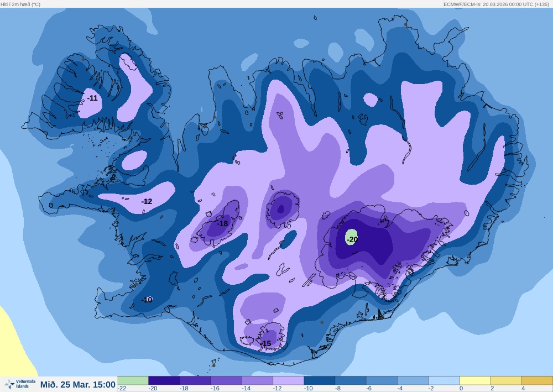This screenshot has height=392, width=553.
Task: Select the -4 to -2 legend swatch
Action: click(x=413, y=380)
